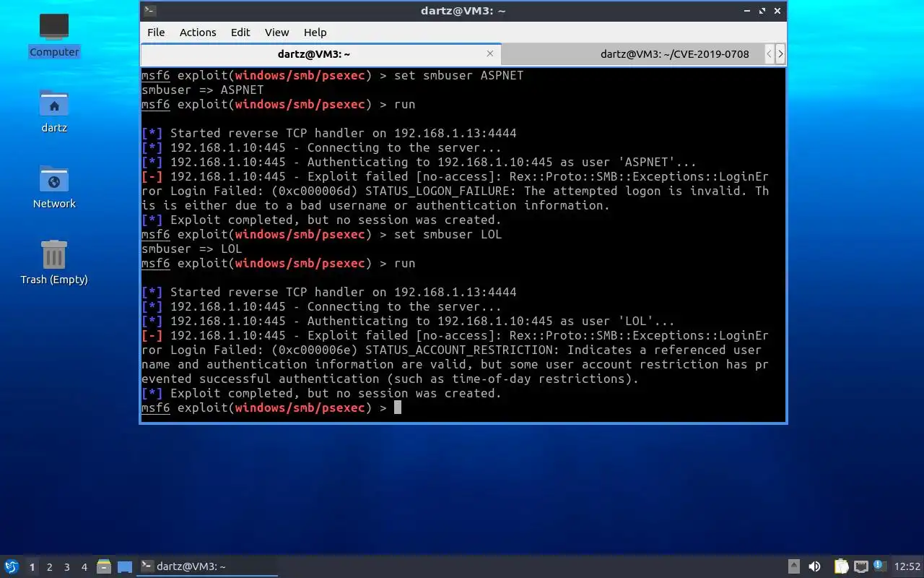The width and height of the screenshot is (924, 578).
Task: Open the clipboard manager tray icon
Action: tap(841, 566)
